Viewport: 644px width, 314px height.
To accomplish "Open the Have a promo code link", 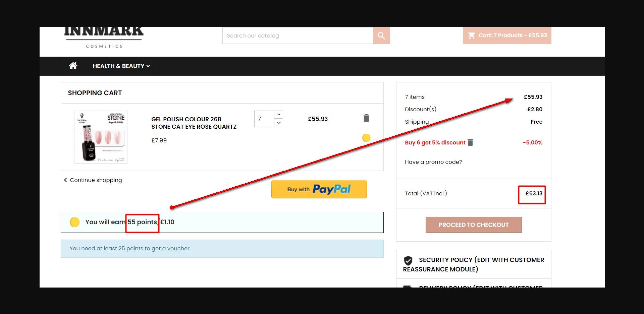I will click(433, 162).
